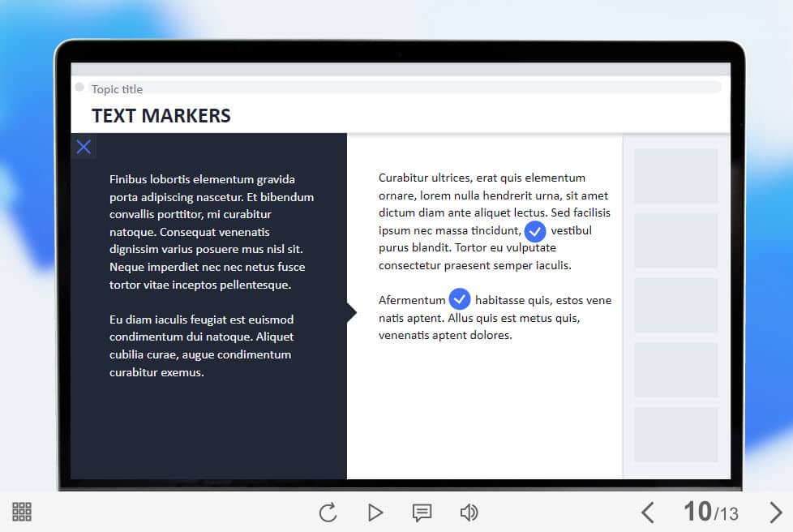The height and width of the screenshot is (532, 793).
Task: Open the slide grid overview menu
Action: (22, 512)
